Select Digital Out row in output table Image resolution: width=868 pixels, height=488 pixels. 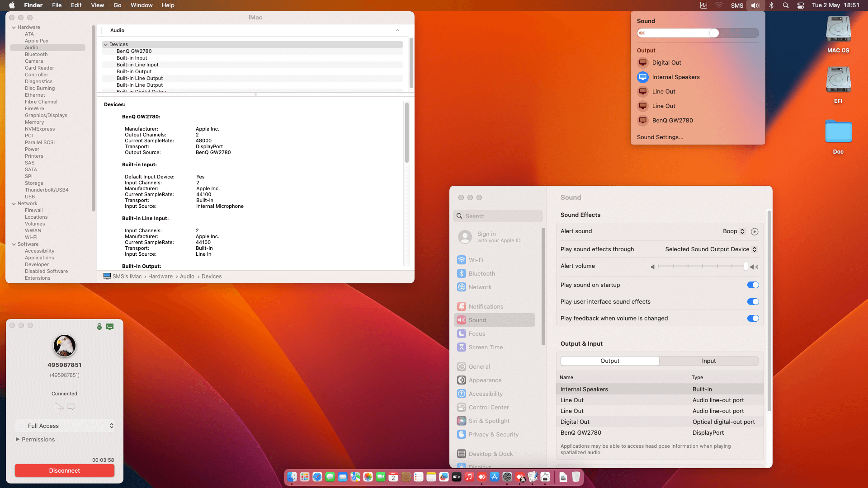(x=660, y=422)
